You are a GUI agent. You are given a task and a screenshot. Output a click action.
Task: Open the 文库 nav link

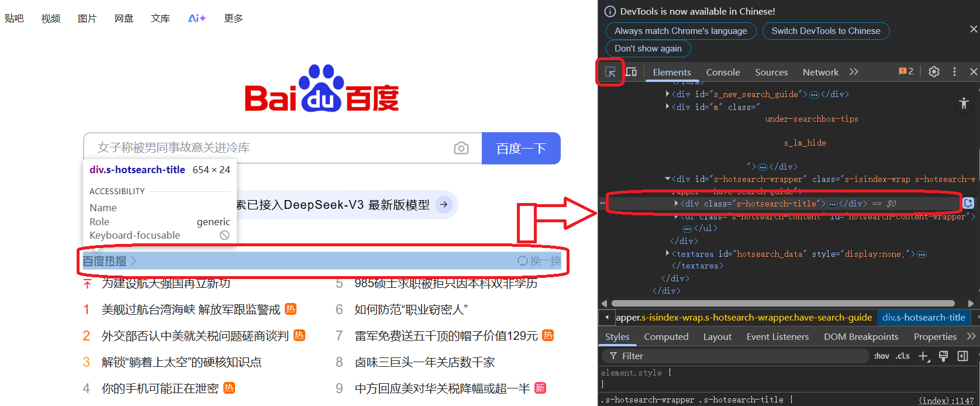pyautogui.click(x=160, y=19)
